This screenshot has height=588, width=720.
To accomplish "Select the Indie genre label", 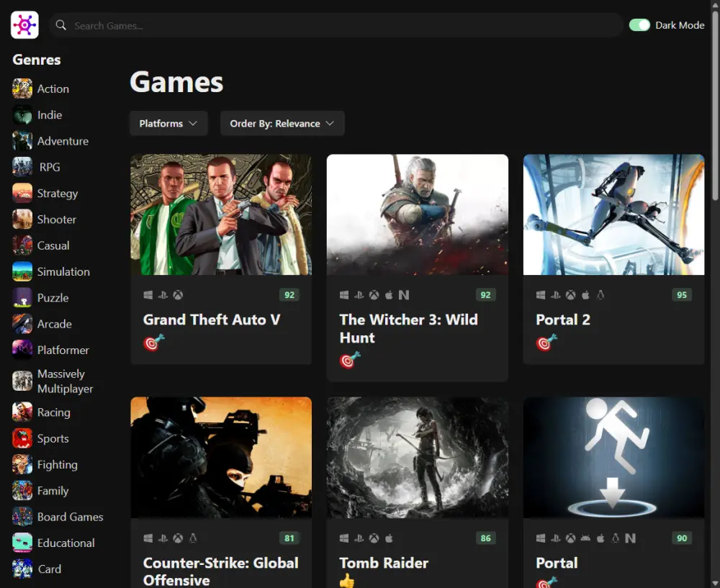I will tap(50, 114).
